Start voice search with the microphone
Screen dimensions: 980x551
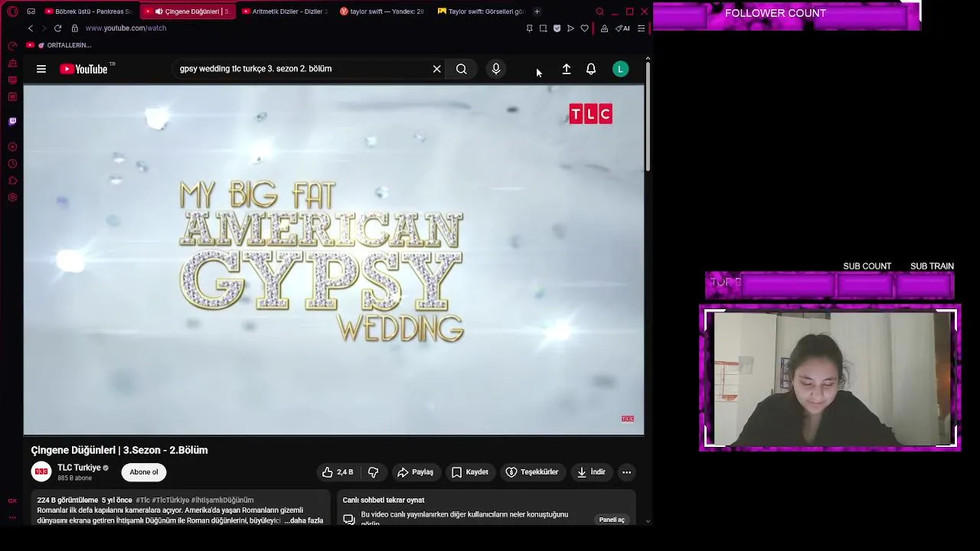click(496, 69)
